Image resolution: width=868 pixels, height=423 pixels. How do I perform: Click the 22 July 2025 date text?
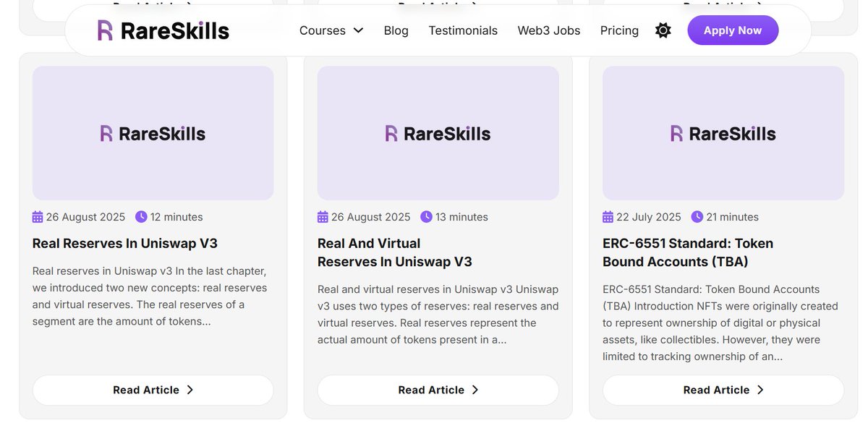(649, 217)
